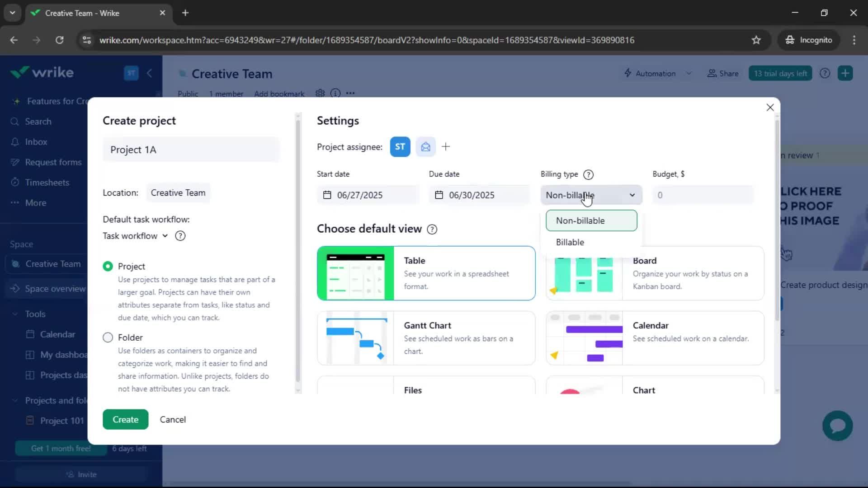Open the green plus create button

845,73
